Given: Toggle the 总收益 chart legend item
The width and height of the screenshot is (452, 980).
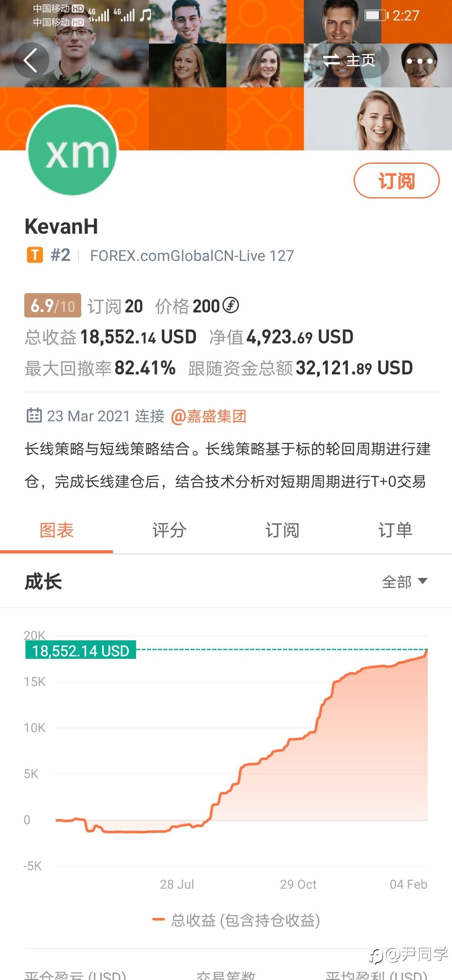Looking at the screenshot, I should (236, 920).
